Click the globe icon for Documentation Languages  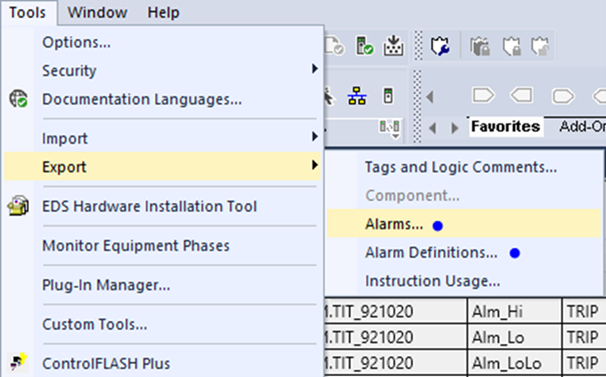18,99
